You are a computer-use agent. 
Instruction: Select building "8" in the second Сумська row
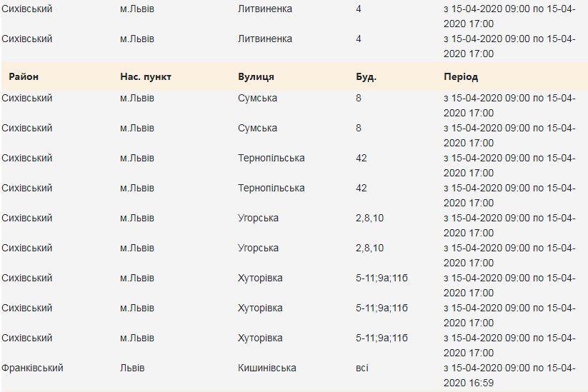[359, 128]
